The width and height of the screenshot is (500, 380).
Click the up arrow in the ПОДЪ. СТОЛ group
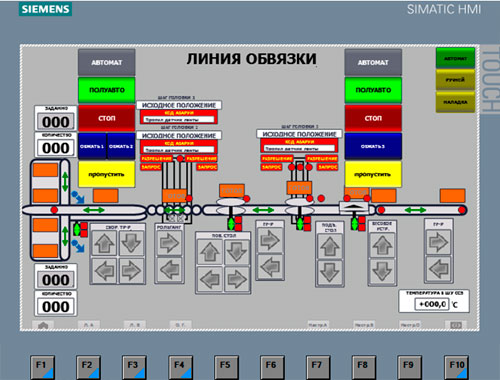pyautogui.click(x=330, y=246)
